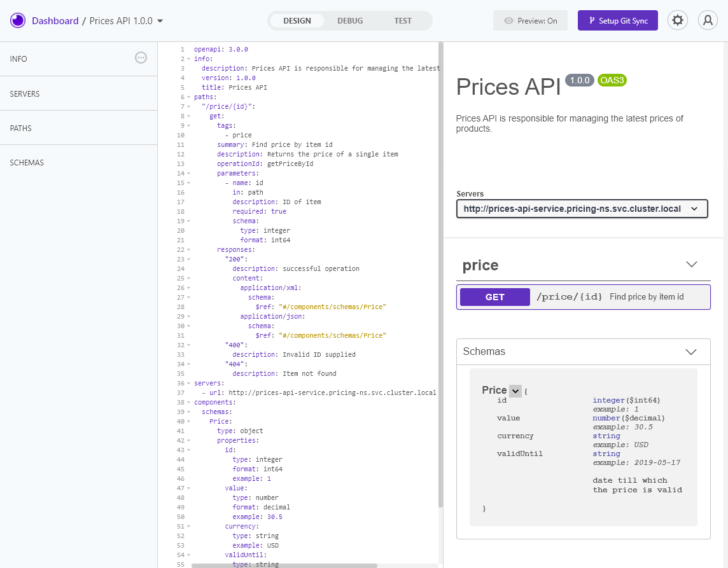Open the Servers URL dropdown
Screen dimensions: 728x568
582,209
